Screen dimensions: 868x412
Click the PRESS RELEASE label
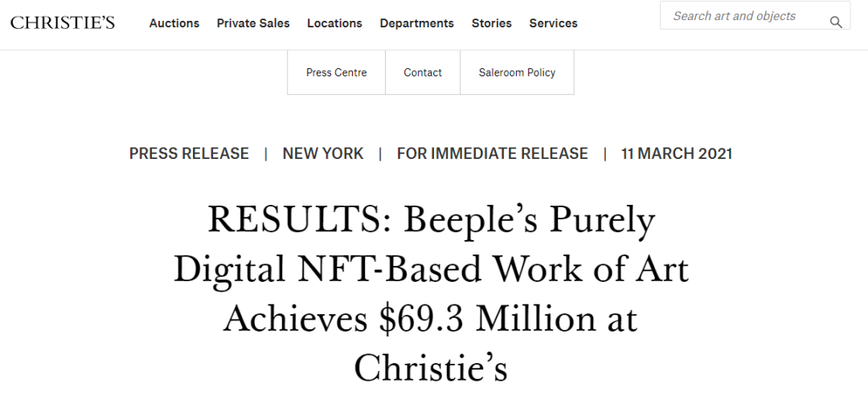coord(189,153)
